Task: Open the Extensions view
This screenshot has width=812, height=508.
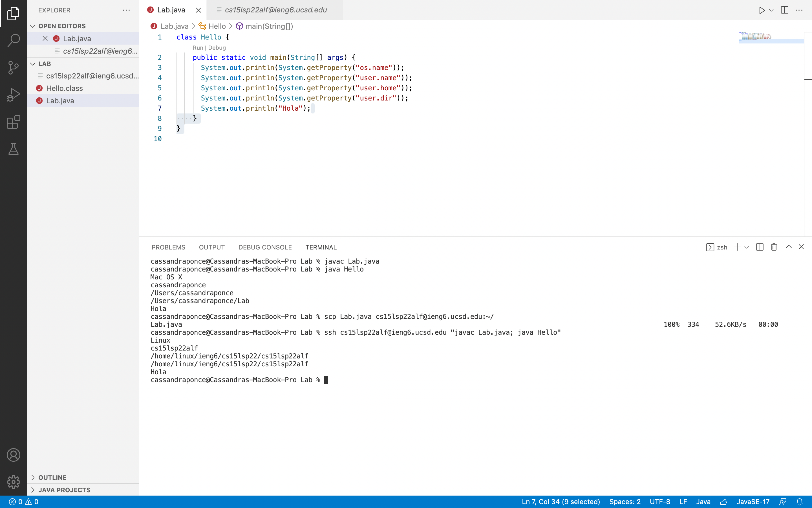Action: (x=14, y=122)
